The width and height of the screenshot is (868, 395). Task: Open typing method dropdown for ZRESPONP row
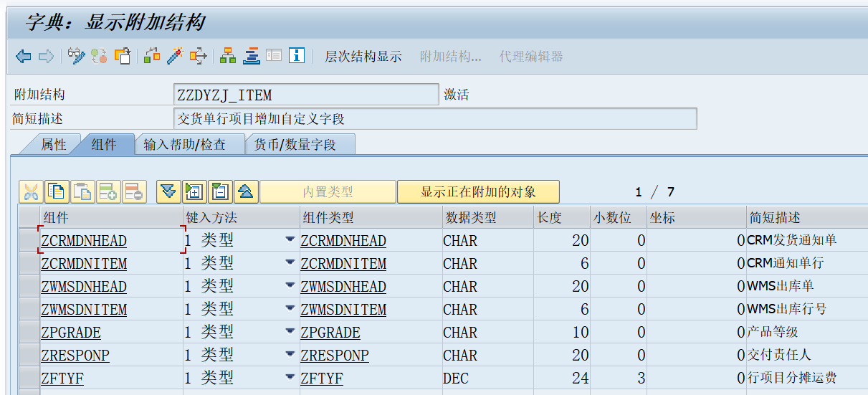click(290, 355)
